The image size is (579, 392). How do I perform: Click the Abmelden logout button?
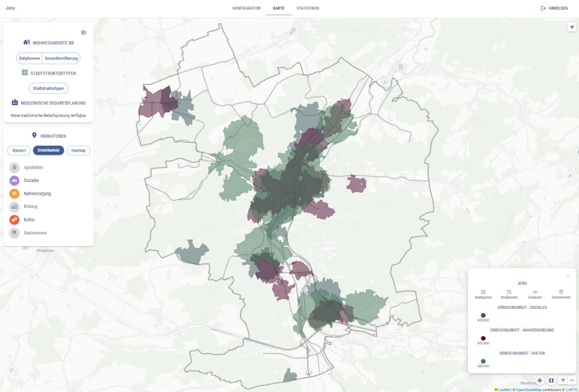[554, 8]
